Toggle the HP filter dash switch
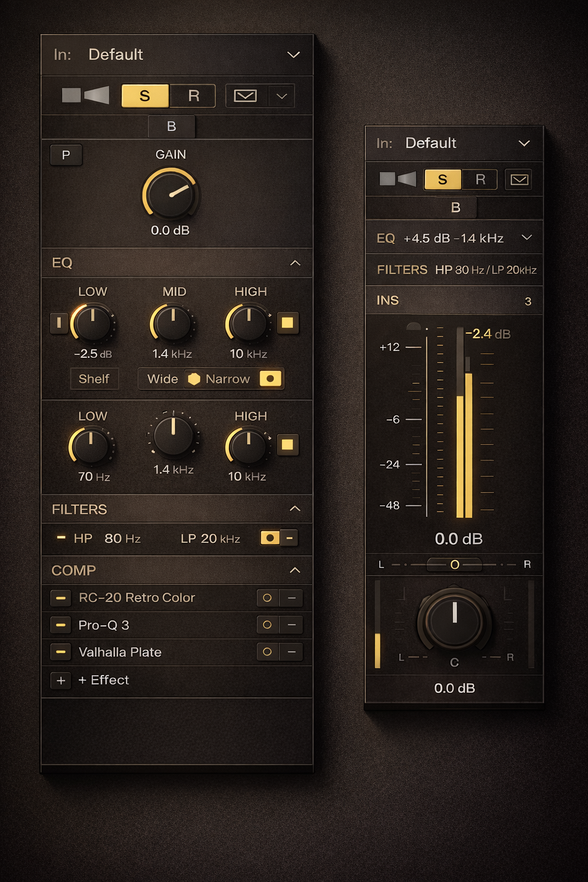The height and width of the screenshot is (882, 588). point(60,538)
